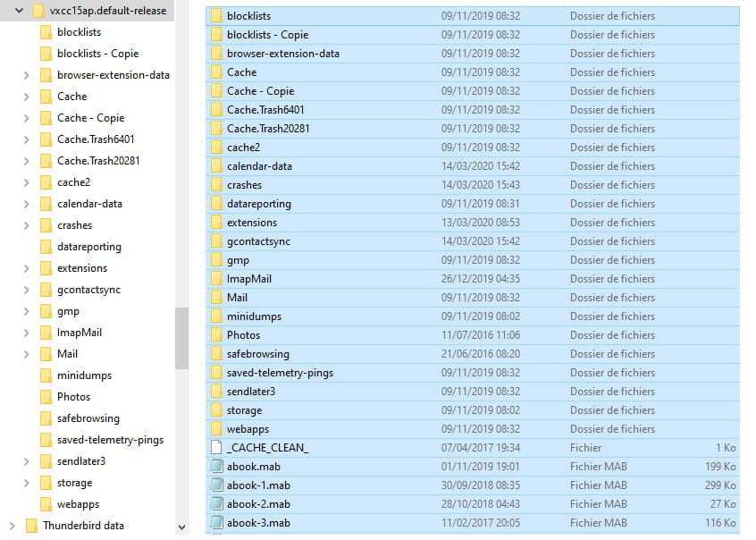Select saved-telemetry-pings row in file list
This screenshot has width=756, height=540.
[x=473, y=373]
